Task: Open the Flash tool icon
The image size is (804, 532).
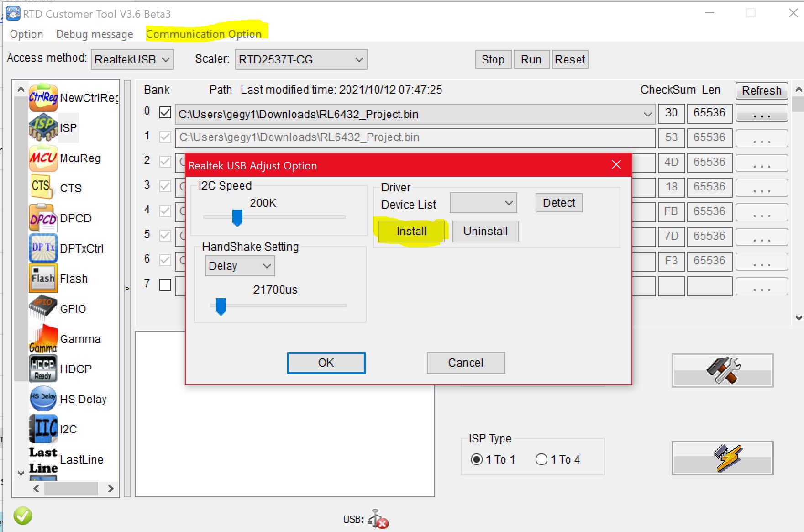Action: coord(43,279)
